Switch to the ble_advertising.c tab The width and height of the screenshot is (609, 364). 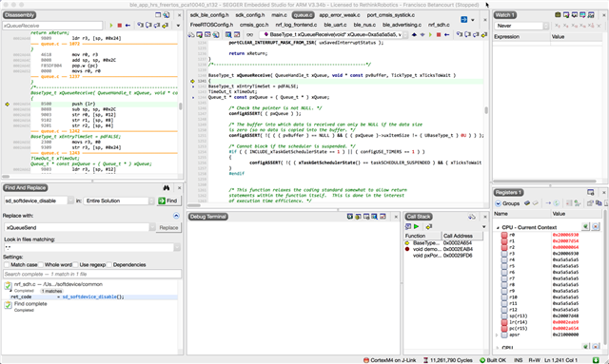coord(402,25)
